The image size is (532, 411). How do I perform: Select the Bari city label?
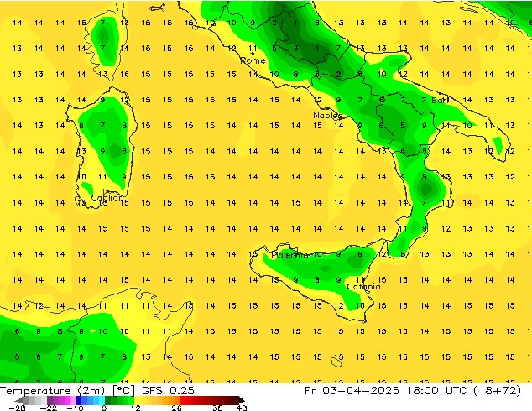click(x=441, y=100)
